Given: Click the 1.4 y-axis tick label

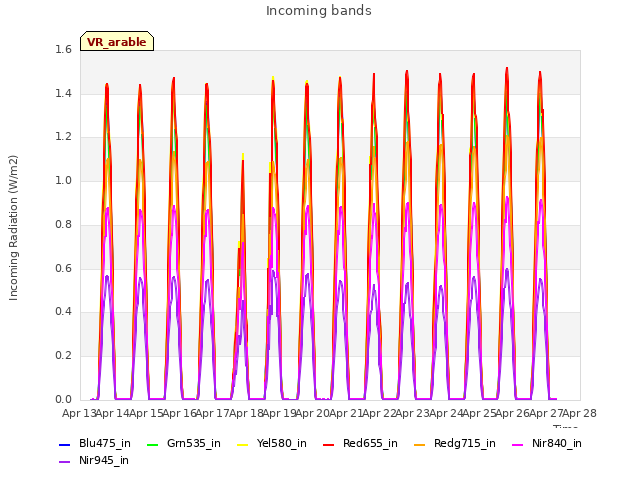Looking at the screenshot, I should (63, 93).
